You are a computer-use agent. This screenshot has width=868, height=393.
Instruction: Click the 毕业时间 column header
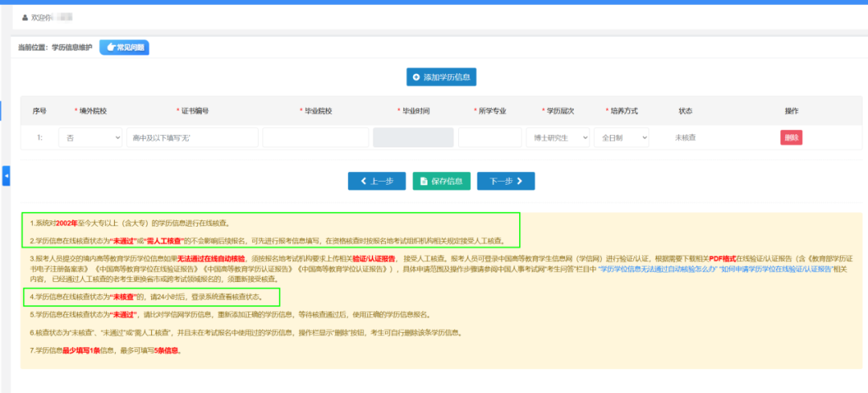click(x=414, y=111)
